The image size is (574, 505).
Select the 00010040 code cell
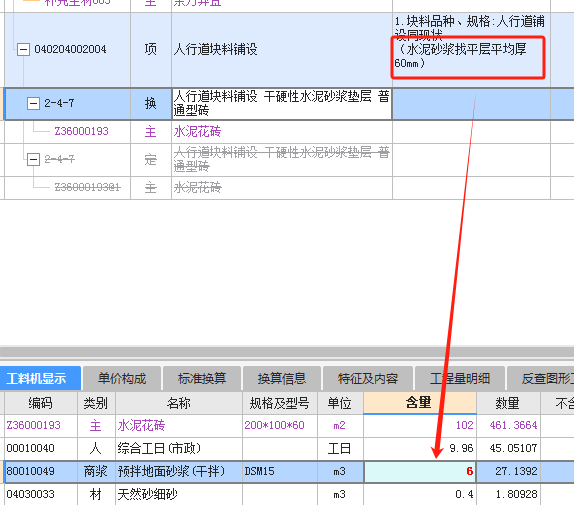(41, 449)
